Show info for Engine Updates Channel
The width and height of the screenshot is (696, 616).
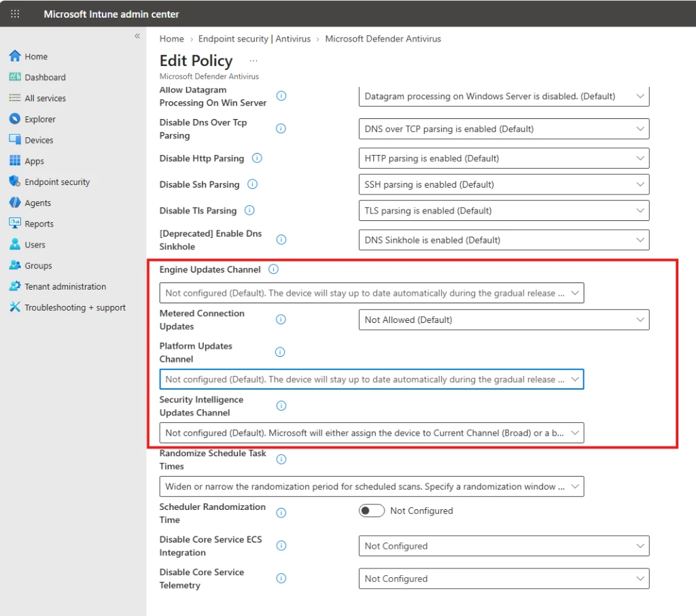[x=273, y=269]
